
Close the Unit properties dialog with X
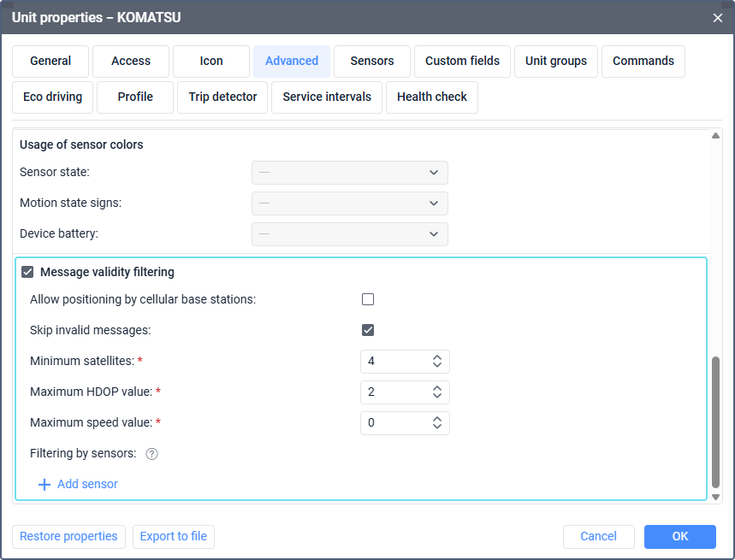coord(718,17)
